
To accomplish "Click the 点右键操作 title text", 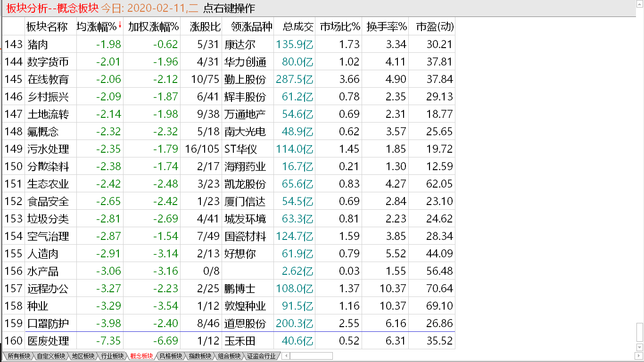I will click(x=229, y=8).
